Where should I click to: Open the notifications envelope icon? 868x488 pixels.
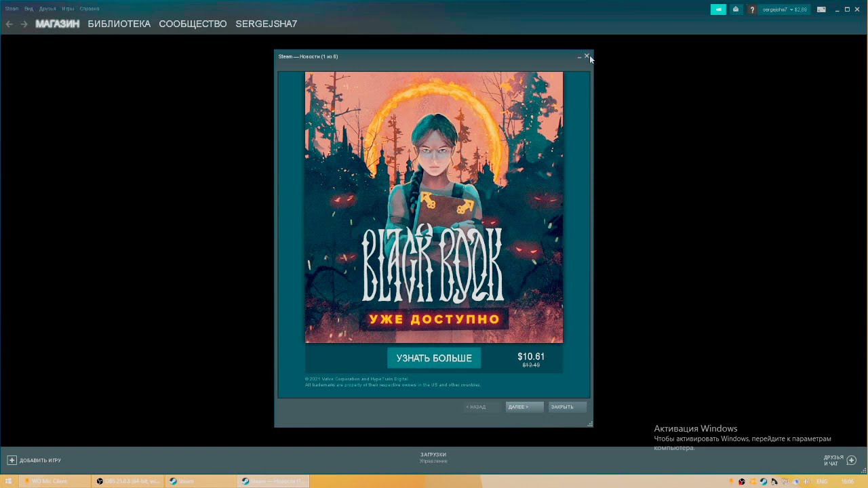click(x=736, y=9)
